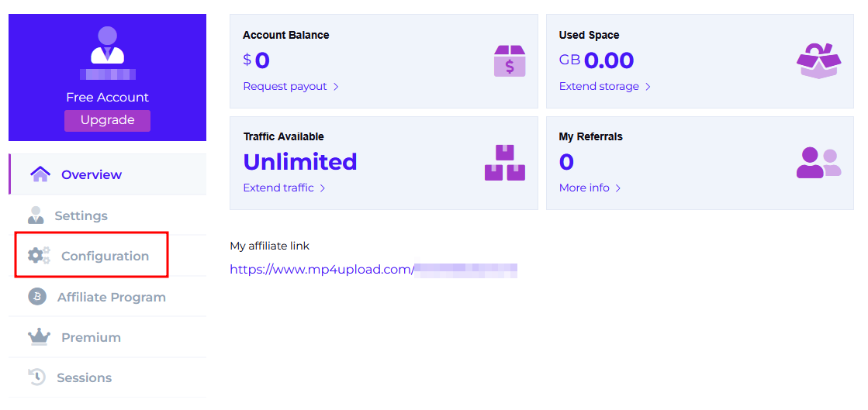Click the chevron after Extend traffic

[x=322, y=188]
